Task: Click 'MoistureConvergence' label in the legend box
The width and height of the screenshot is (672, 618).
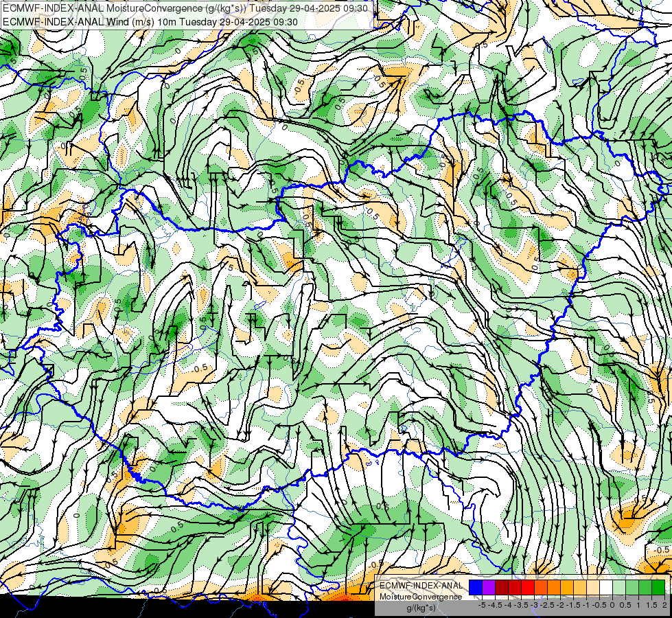Action: coord(421,597)
